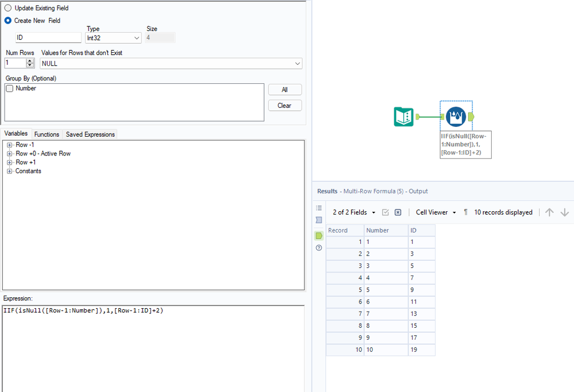Expand the Row -1 tree node
574x392 pixels.
(10, 145)
